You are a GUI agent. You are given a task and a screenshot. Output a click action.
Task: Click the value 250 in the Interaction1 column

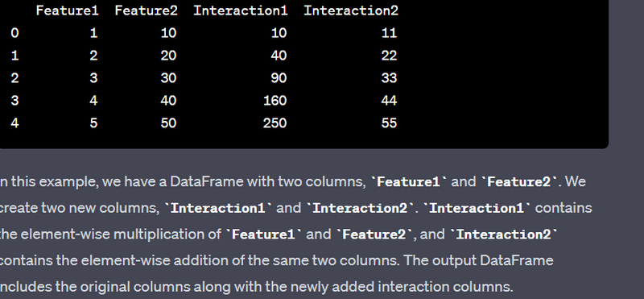275,123
